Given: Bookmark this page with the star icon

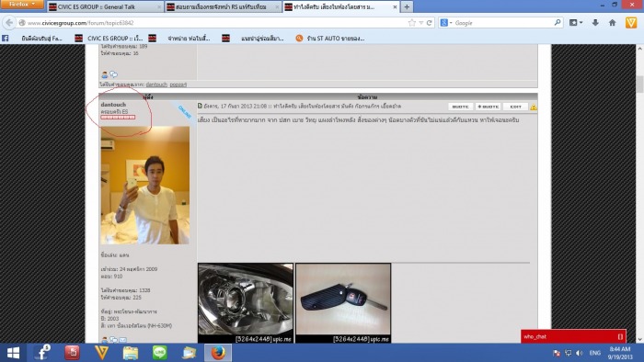Looking at the screenshot, I should (x=412, y=23).
